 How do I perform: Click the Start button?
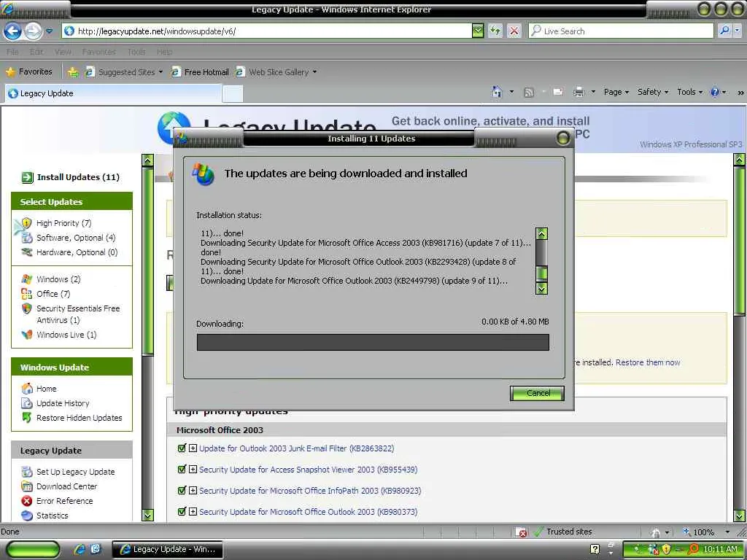tap(33, 549)
